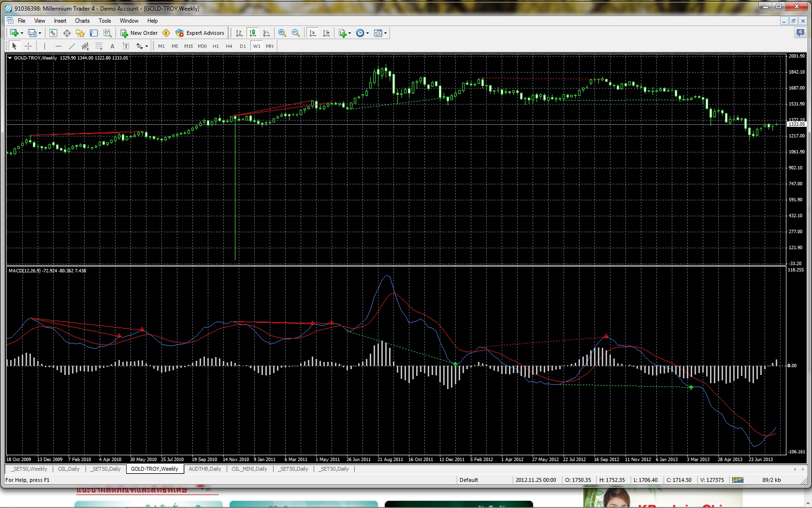Toggle the Candlesticks chart mode

(253, 33)
